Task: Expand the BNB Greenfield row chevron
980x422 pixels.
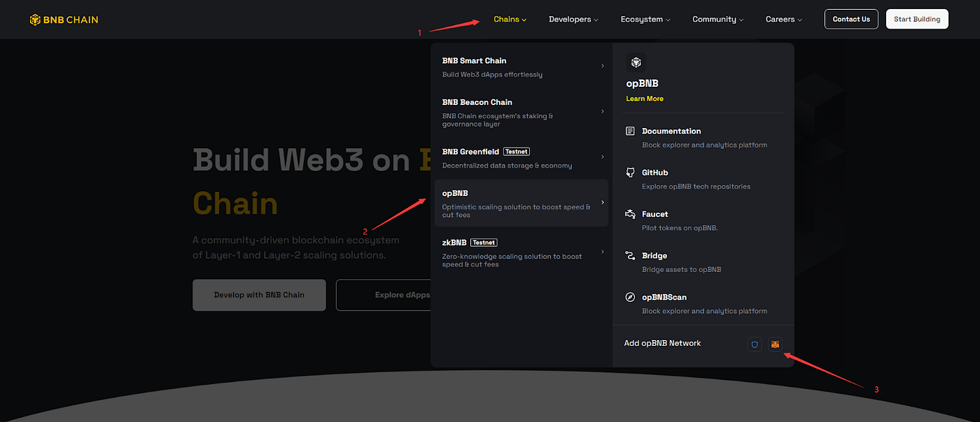Action: [603, 157]
